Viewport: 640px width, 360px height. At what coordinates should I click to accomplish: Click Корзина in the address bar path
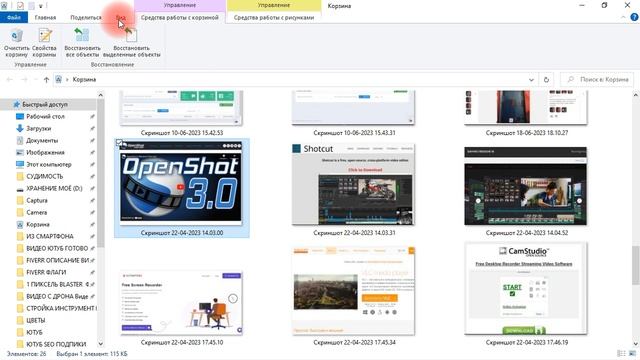pyautogui.click(x=84, y=80)
